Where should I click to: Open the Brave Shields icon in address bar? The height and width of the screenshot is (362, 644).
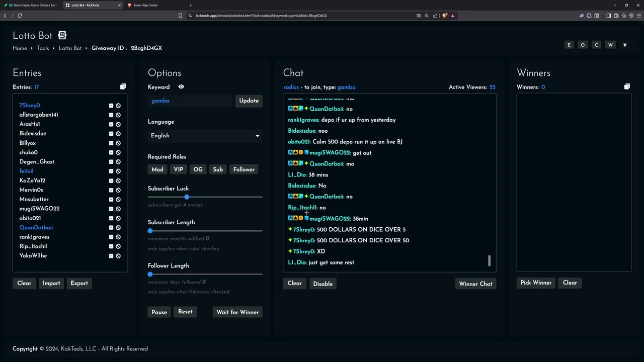click(x=444, y=16)
